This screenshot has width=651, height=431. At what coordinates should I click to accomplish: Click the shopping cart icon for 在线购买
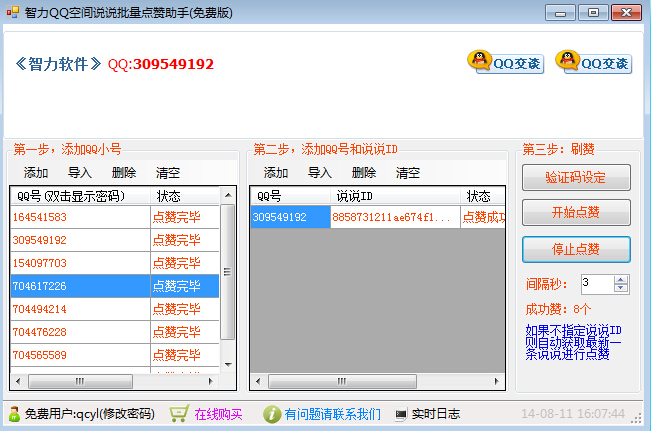179,414
